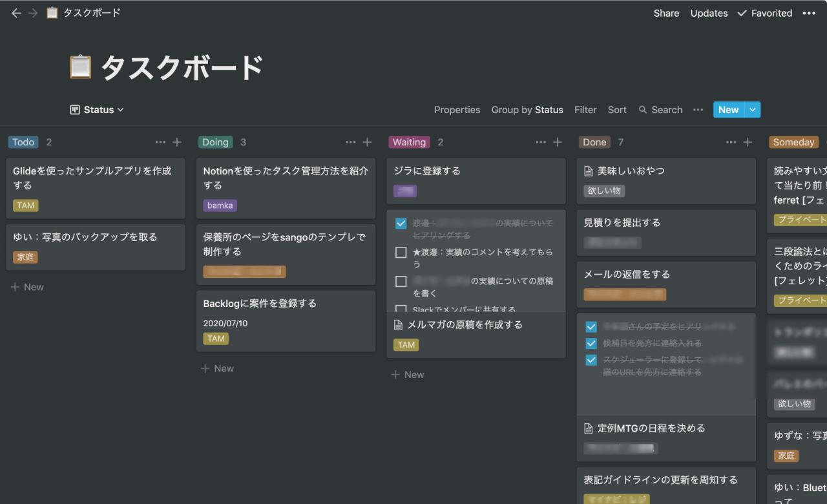Image resolution: width=827 pixels, height=504 pixels.
Task: Open the 見積りを提出する card
Action: tap(666, 233)
